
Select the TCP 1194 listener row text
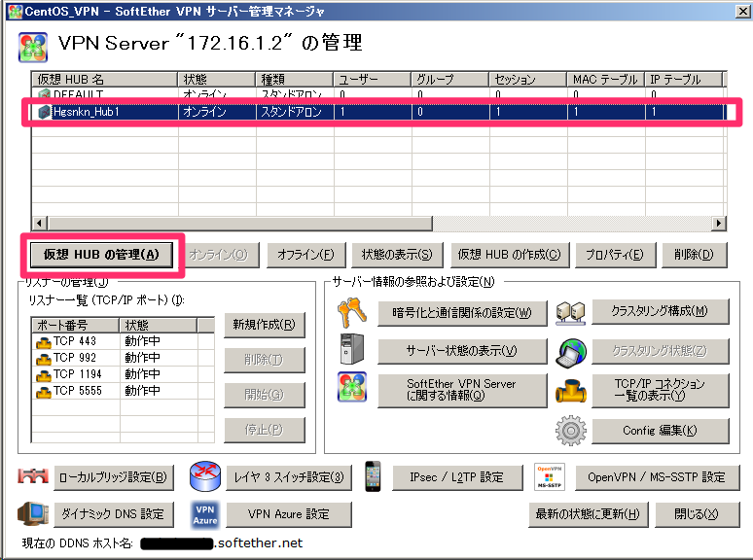tap(77, 374)
